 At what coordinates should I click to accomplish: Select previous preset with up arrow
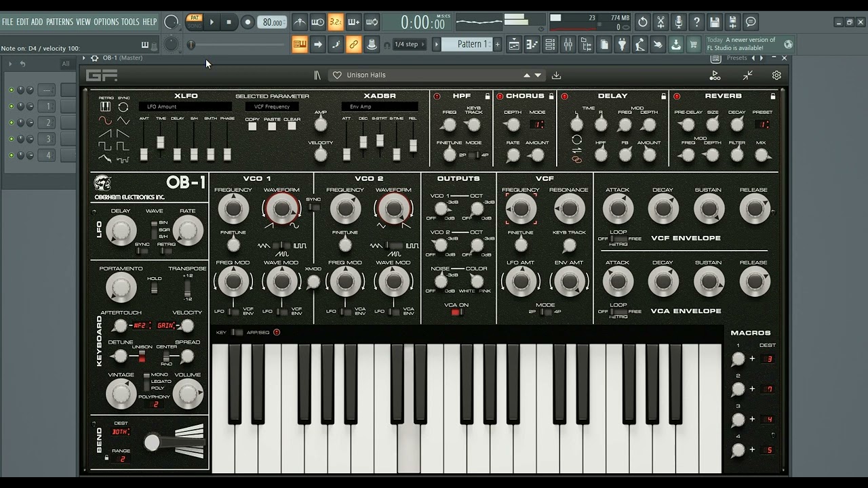tap(527, 75)
